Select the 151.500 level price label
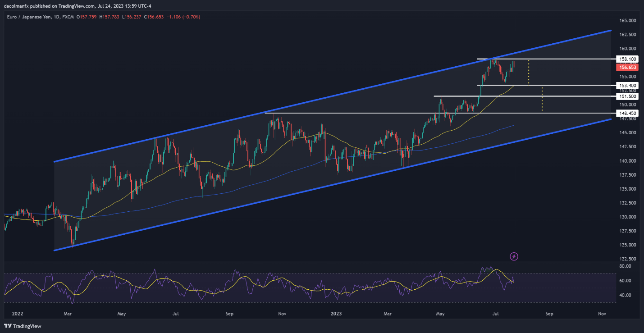Viewport: 644px width, 333px height. [x=627, y=96]
